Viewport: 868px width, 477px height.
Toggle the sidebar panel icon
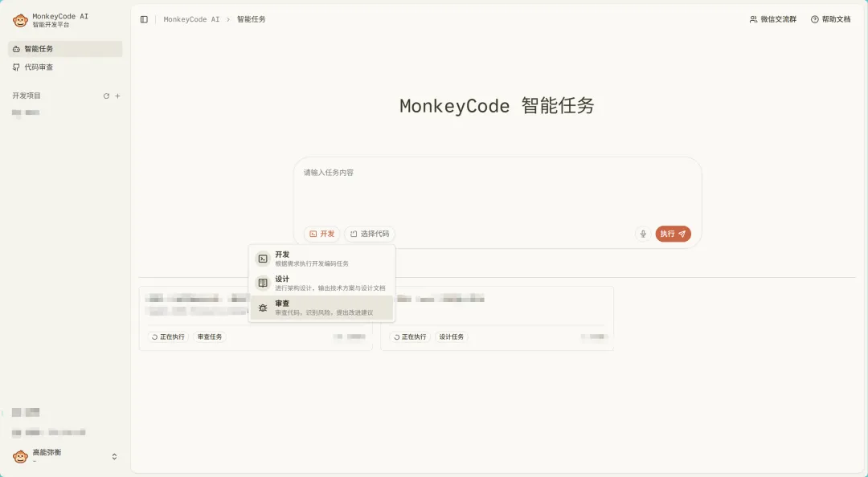tap(144, 19)
